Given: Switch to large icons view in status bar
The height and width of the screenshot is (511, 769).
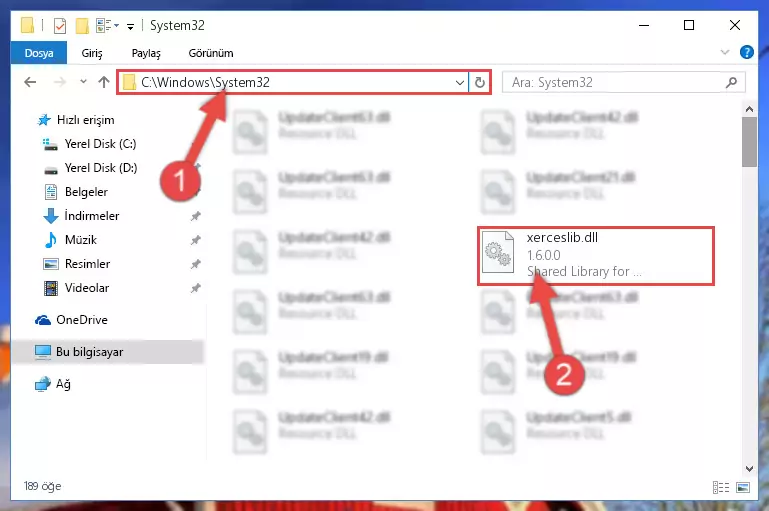Looking at the screenshot, I should (743, 487).
